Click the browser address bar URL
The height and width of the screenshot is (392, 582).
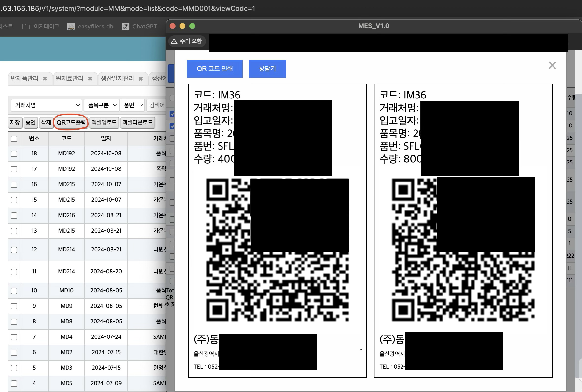pos(127,9)
